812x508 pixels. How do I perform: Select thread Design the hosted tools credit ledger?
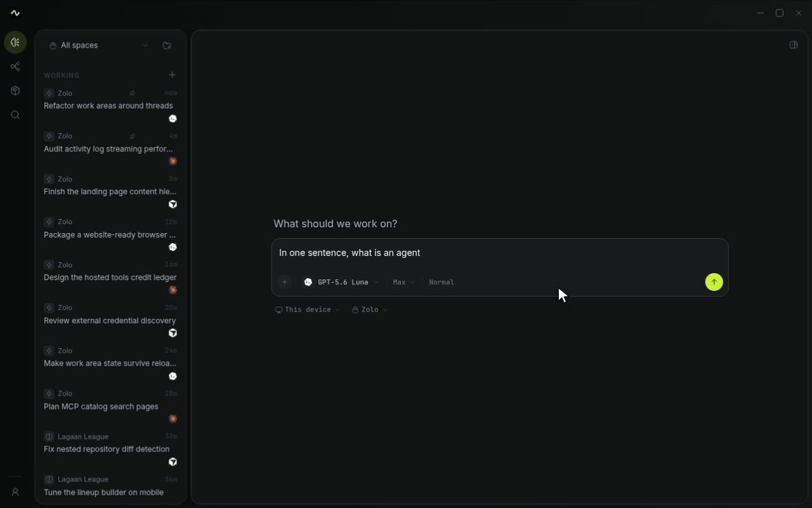coord(110,277)
